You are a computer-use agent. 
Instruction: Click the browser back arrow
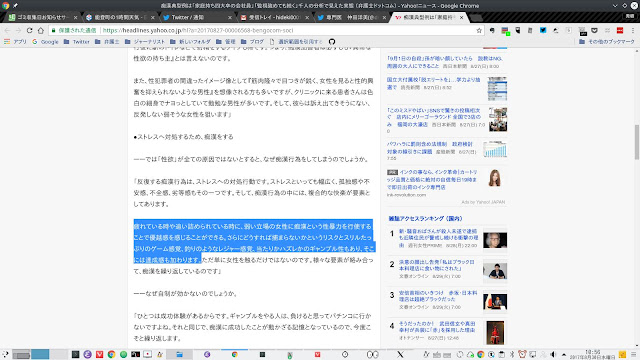tap(7, 30)
